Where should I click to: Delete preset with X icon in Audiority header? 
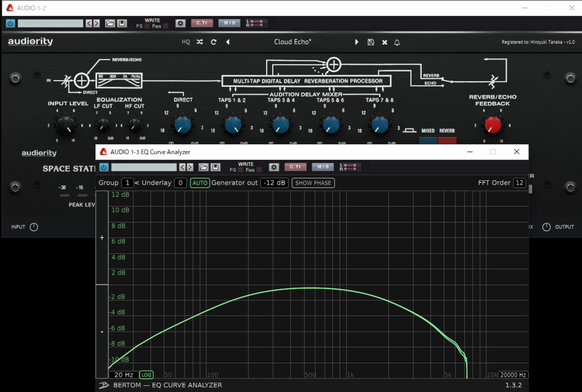pos(385,42)
